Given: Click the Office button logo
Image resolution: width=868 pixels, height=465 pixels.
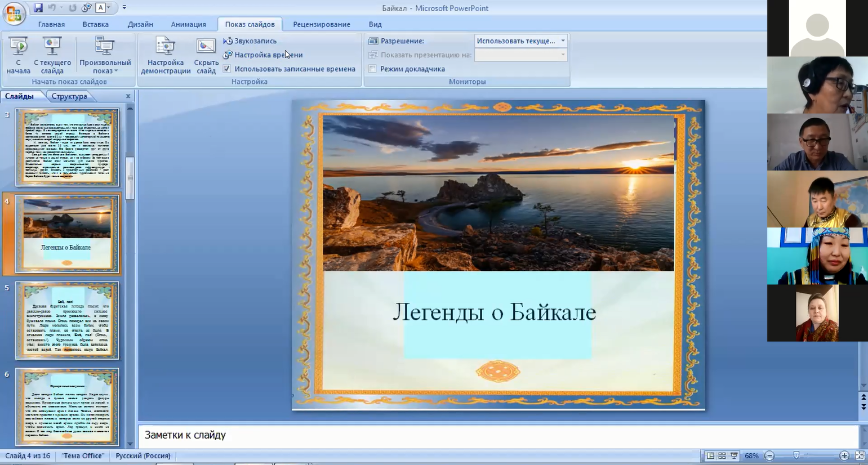Looking at the screenshot, I should (x=14, y=14).
